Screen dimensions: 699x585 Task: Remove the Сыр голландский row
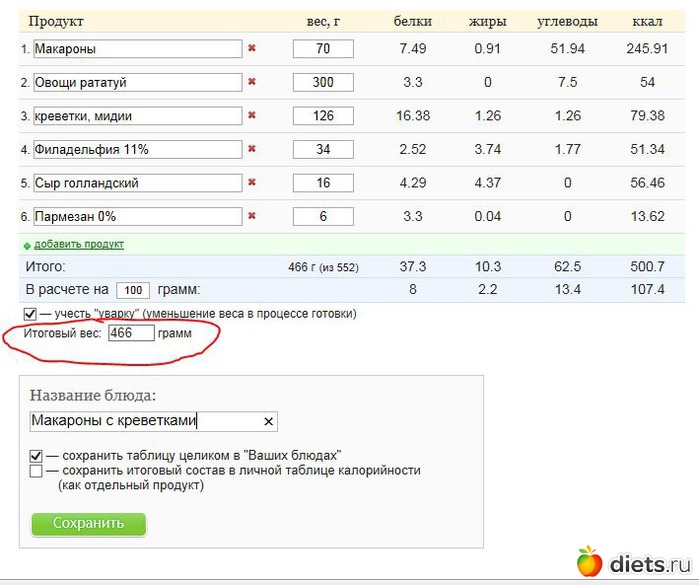[252, 183]
